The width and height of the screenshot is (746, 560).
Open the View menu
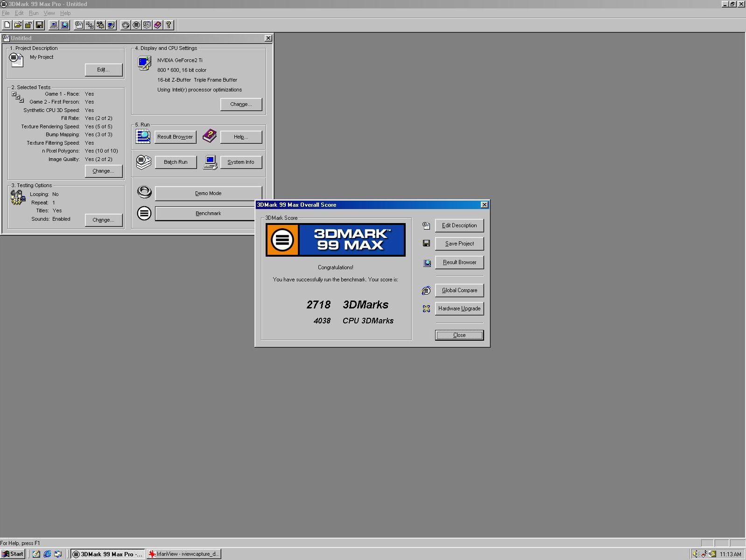pos(49,13)
